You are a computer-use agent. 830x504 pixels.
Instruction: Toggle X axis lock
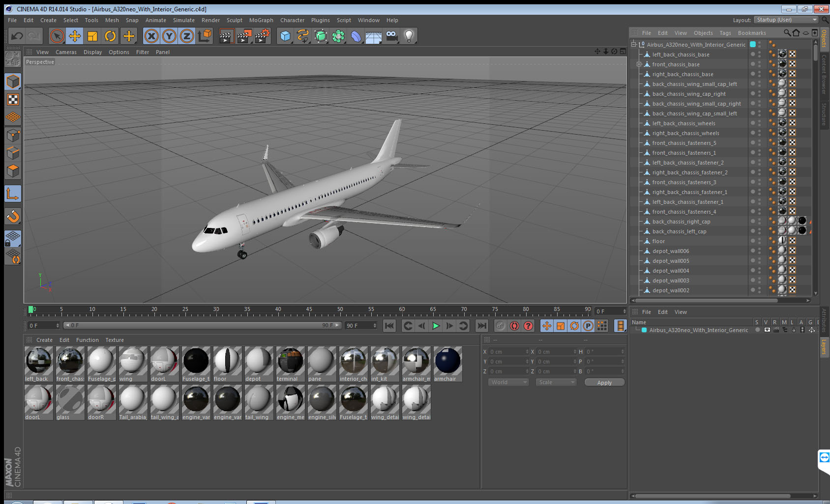pyautogui.click(x=151, y=36)
